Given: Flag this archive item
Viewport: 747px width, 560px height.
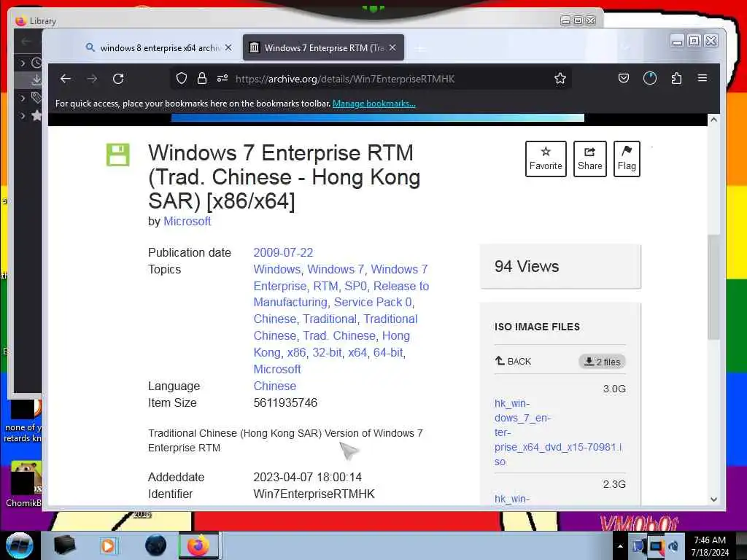Looking at the screenshot, I should (x=627, y=158).
